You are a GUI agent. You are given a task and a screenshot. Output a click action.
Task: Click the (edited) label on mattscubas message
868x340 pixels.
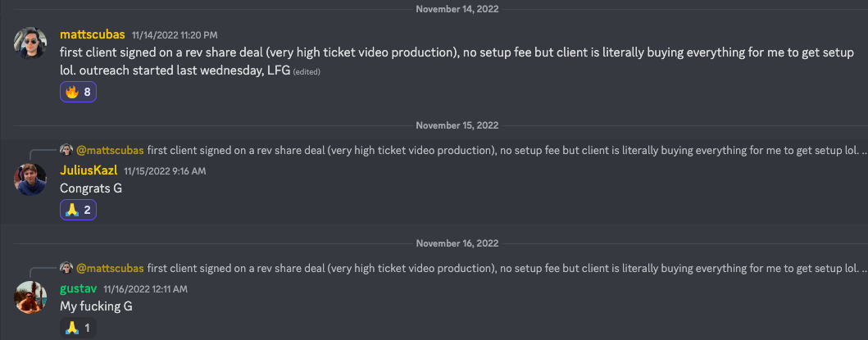[x=307, y=72]
